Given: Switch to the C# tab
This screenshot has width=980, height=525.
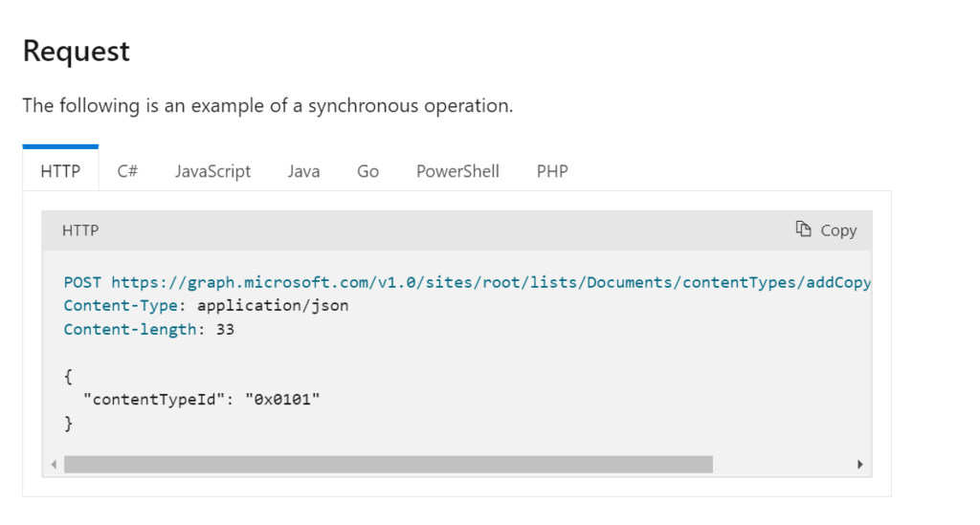Looking at the screenshot, I should coord(127,171).
